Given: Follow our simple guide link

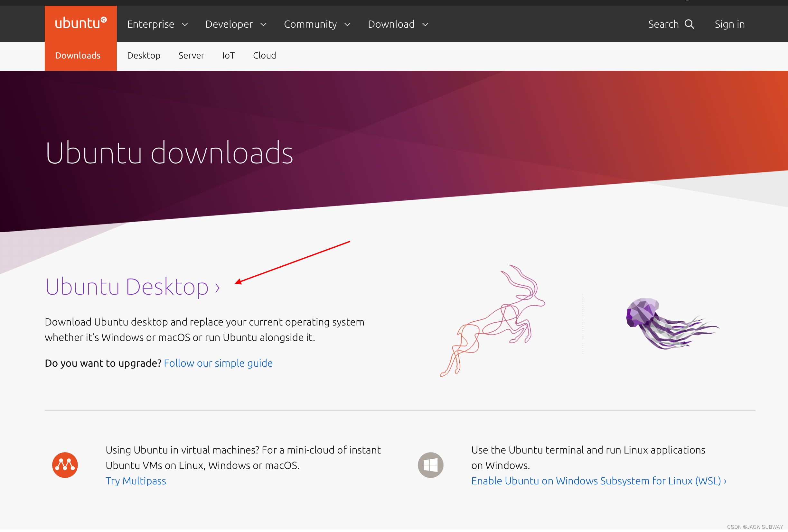Looking at the screenshot, I should [218, 363].
